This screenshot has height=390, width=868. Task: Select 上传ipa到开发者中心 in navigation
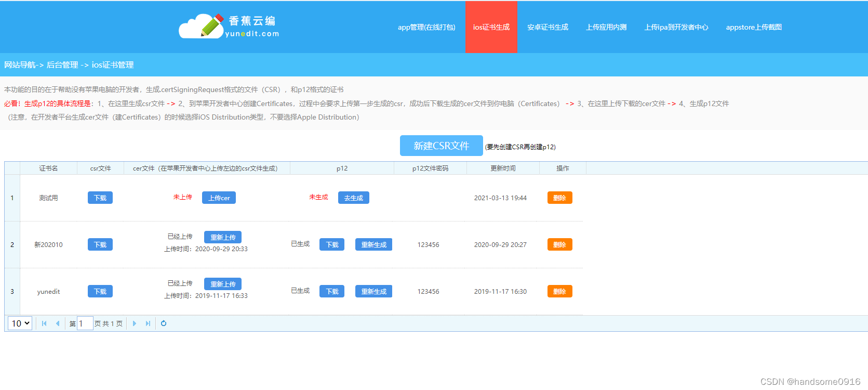[676, 27]
